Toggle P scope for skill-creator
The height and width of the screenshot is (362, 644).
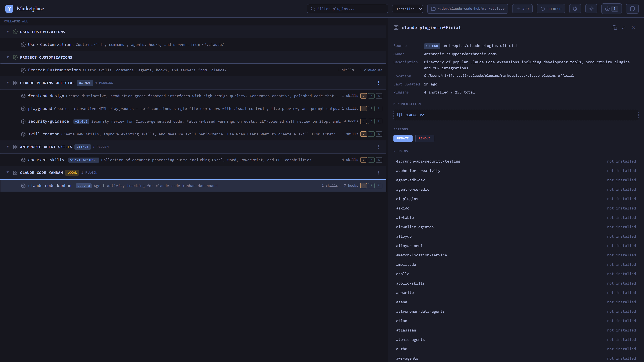(371, 134)
